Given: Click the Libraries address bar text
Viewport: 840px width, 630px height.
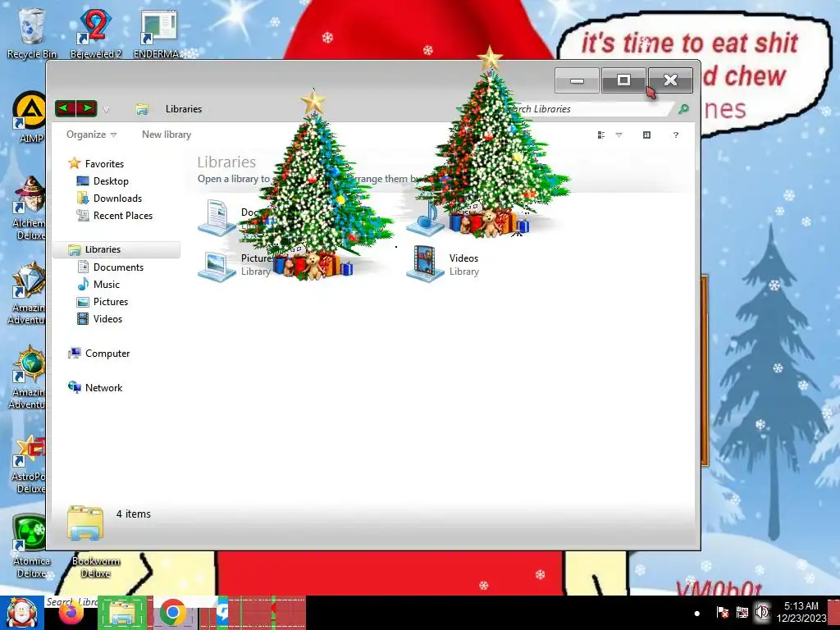Looking at the screenshot, I should 184,109.
